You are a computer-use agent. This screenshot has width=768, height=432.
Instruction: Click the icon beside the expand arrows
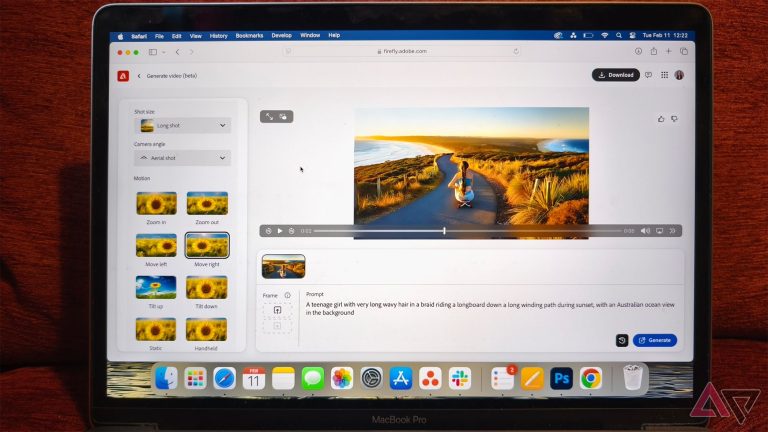pyautogui.click(x=283, y=117)
